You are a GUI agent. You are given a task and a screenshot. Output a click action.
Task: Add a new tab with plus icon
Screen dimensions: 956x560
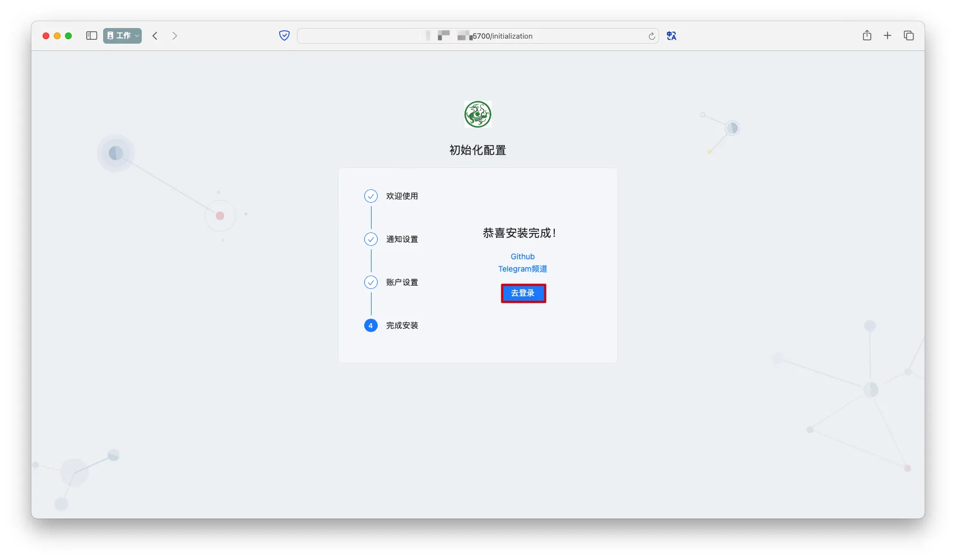888,36
